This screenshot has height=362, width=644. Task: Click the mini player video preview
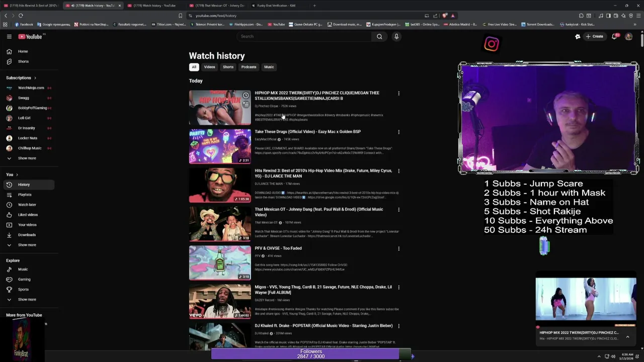pyautogui.click(x=586, y=299)
